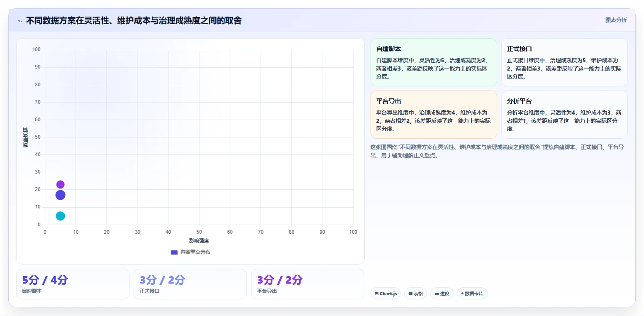The width and height of the screenshot is (644, 316).
Task: Click the 覆盖规模 y-axis label
Action: click(26, 137)
